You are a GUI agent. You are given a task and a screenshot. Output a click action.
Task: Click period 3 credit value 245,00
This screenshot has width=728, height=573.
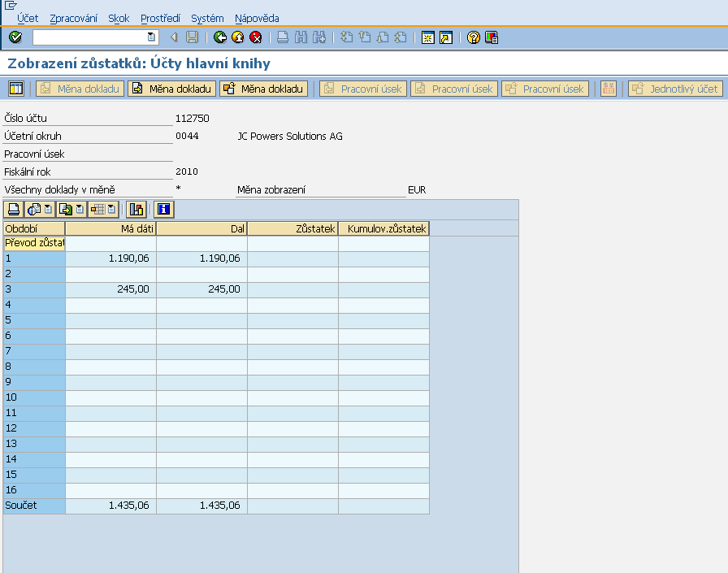click(x=223, y=289)
